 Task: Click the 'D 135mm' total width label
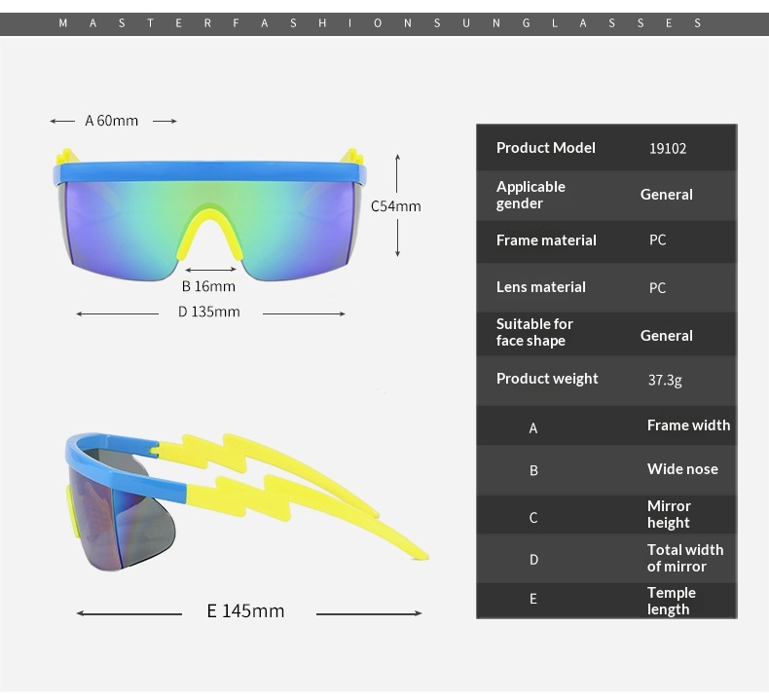(x=208, y=312)
